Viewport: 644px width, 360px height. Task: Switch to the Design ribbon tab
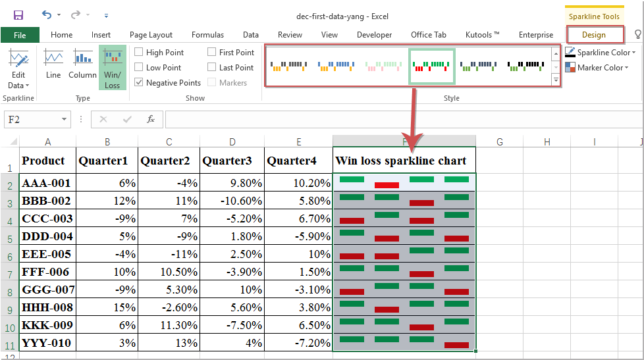point(594,35)
